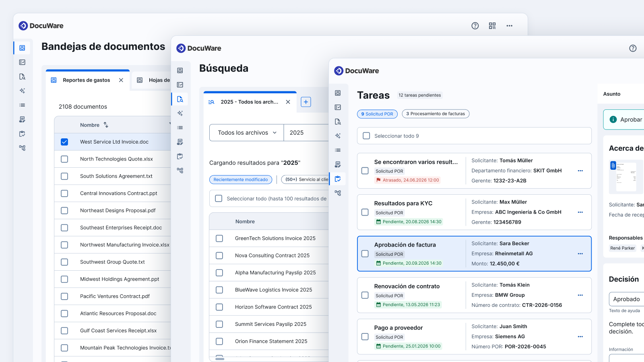Click the René Parker responsible tag
The image size is (644, 362).
pyautogui.click(x=622, y=248)
